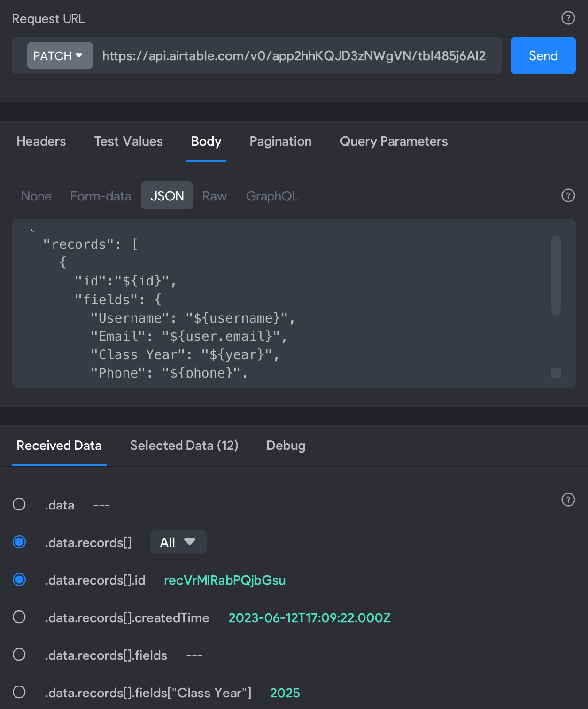
Task: Select the Class Year field radio button
Action: pyautogui.click(x=19, y=692)
